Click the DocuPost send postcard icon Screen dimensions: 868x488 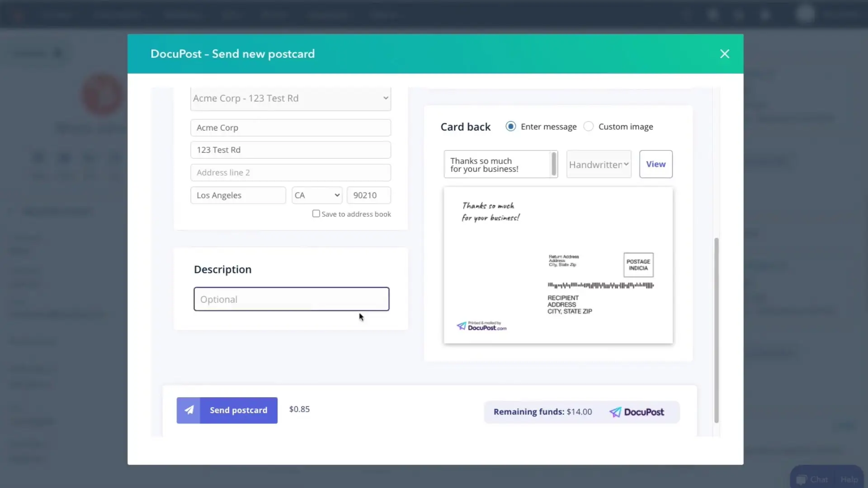pyautogui.click(x=189, y=410)
